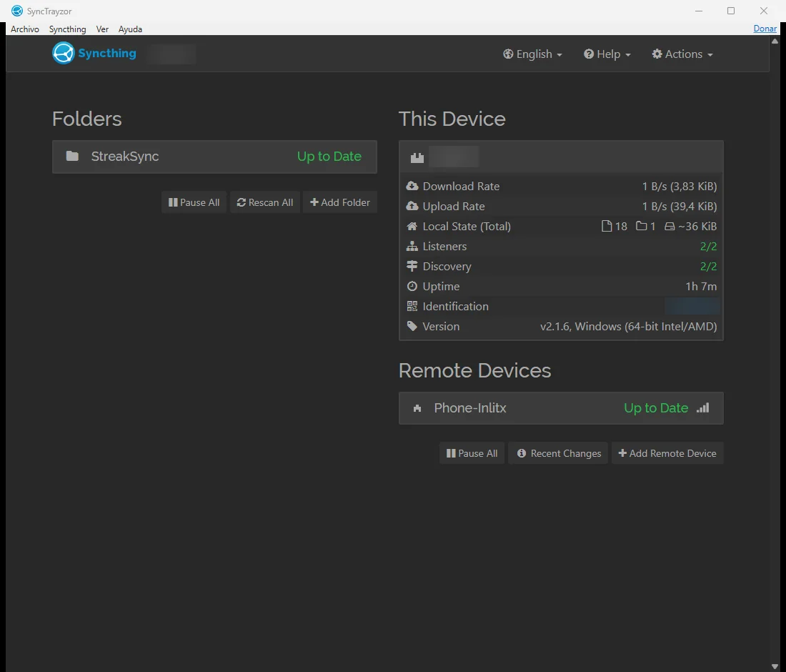Collapse the This Device panel header
786x672 pixels.
(561, 157)
